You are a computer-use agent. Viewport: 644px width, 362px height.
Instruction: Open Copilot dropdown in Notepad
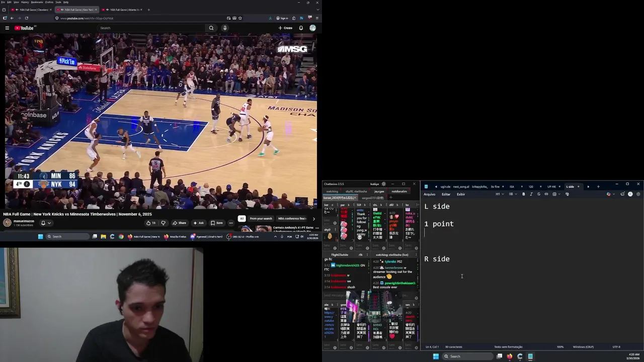point(611,194)
